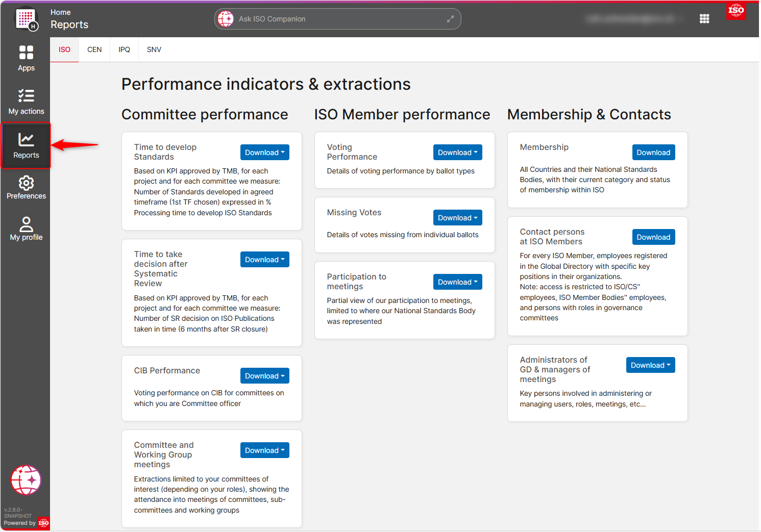Open Preferences gear in the sidebar
Image resolution: width=761 pixels, height=532 pixels.
tap(26, 187)
